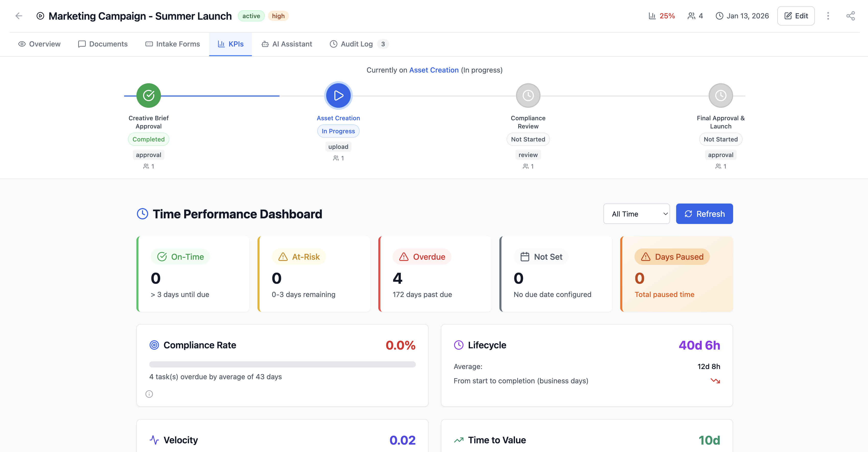This screenshot has width=868, height=452.
Task: Open the All Time range dropdown
Action: (x=636, y=214)
